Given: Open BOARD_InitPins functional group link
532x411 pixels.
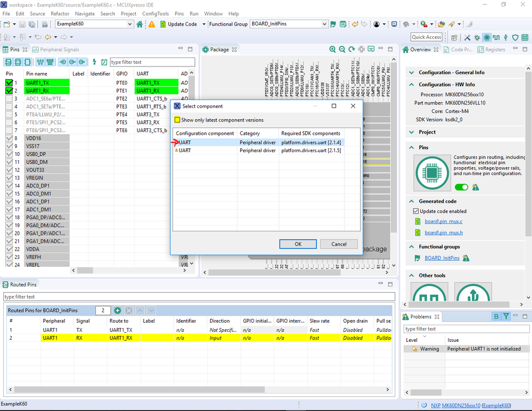Looking at the screenshot, I should pyautogui.click(x=442, y=258).
